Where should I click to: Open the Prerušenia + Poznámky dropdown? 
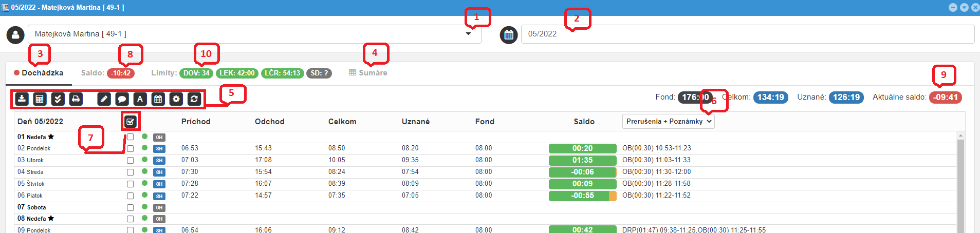[668, 121]
